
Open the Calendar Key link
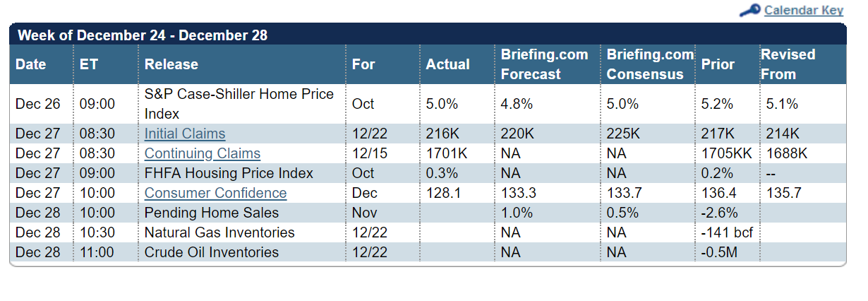[803, 10]
